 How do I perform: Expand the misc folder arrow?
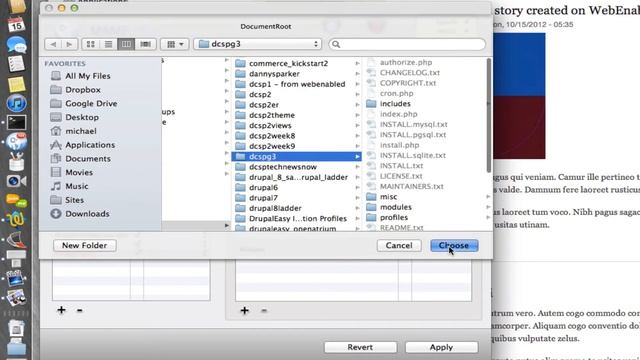point(488,197)
